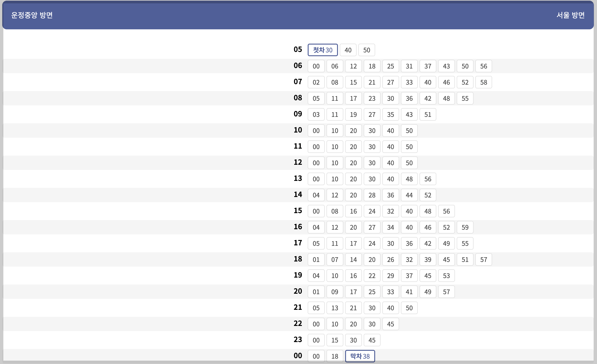The image size is (597, 364).
Task: Click the 00 minute box in the 00 hour row
Action: tap(316, 356)
